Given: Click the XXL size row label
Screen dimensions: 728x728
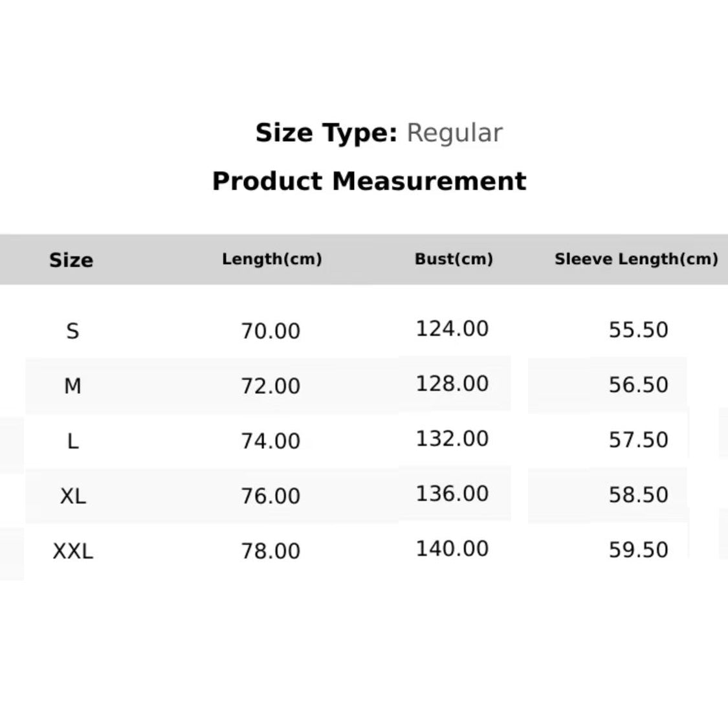Looking at the screenshot, I should 72,551.
